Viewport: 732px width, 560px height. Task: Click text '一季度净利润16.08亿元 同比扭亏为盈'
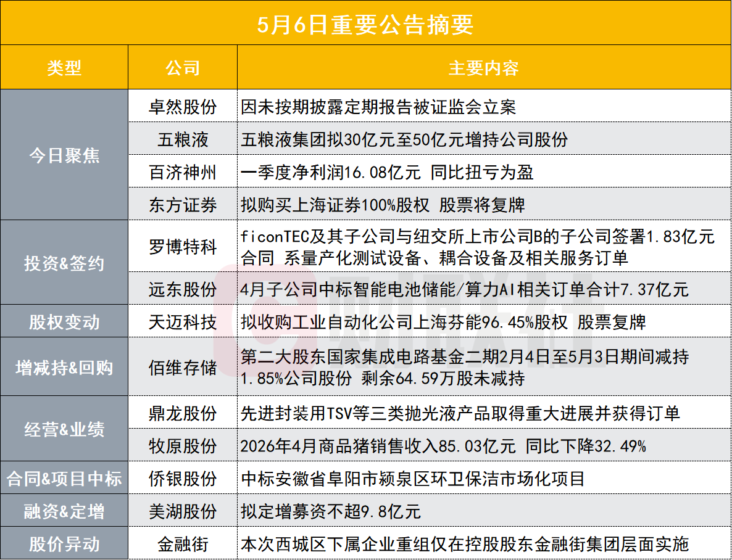pos(387,172)
